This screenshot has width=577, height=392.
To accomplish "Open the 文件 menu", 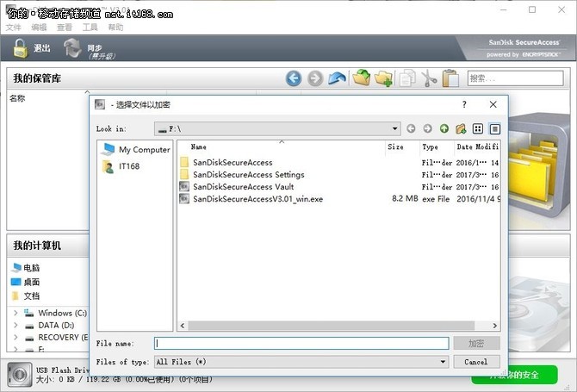I will [x=13, y=28].
